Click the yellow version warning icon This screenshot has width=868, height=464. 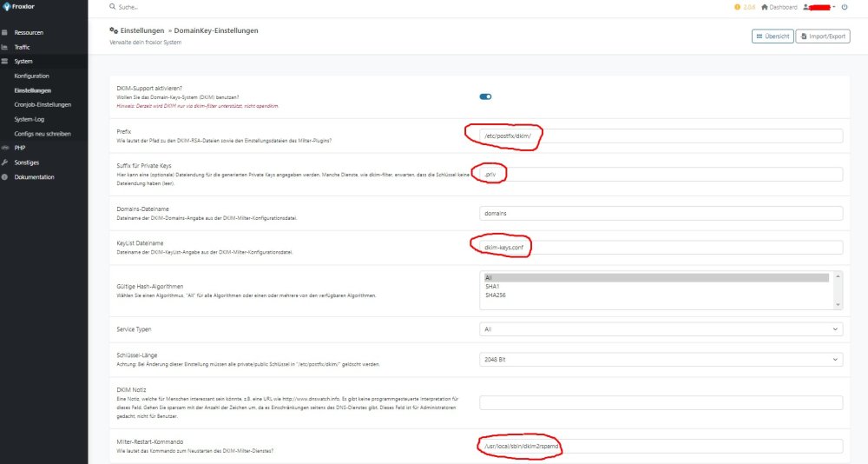[738, 7]
